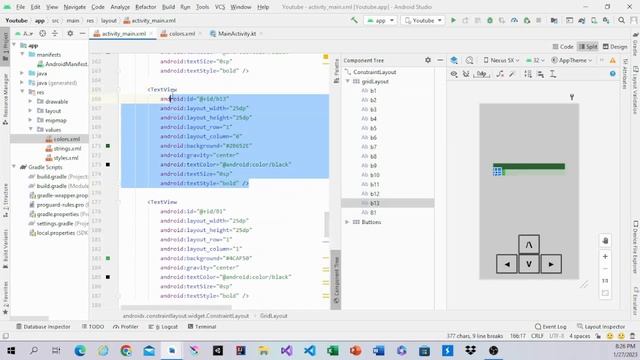Viewport: 640px width, 360px height.
Task: Click the Collapse All icon in Project panel
Action: coord(54,33)
